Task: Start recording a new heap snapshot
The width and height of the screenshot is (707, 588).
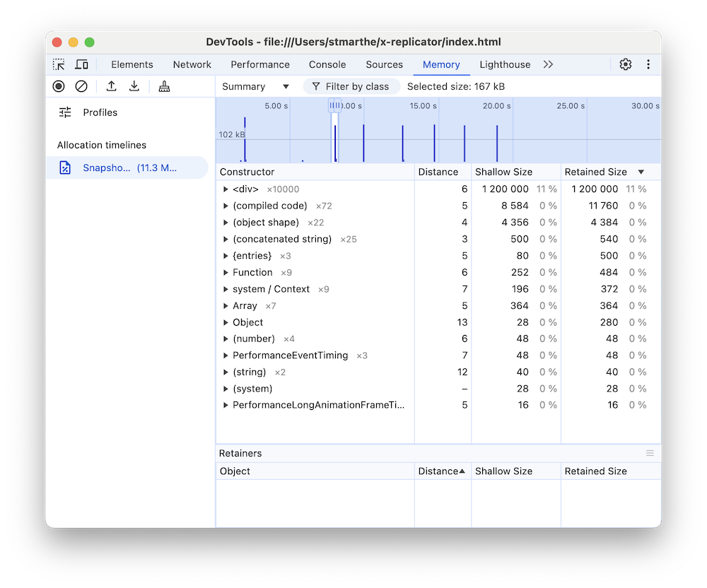Action: click(x=59, y=86)
